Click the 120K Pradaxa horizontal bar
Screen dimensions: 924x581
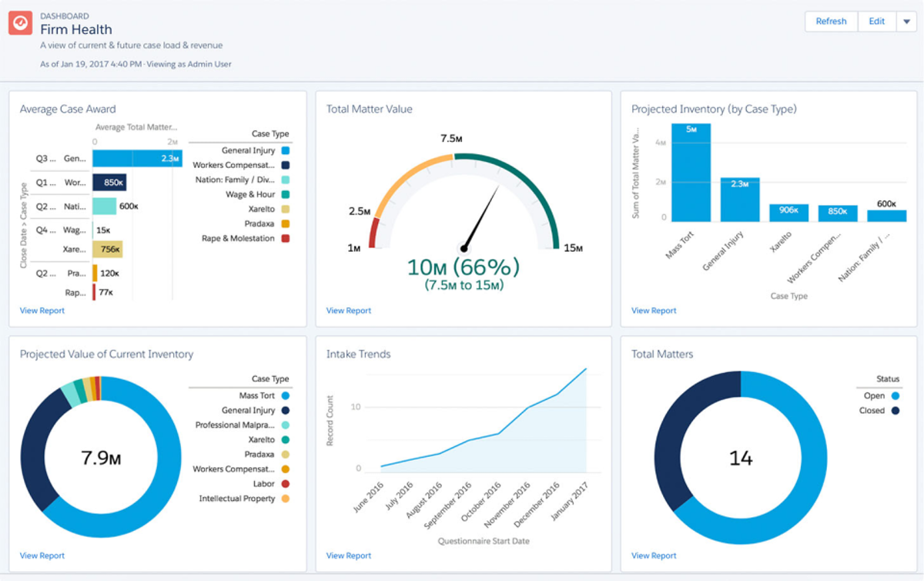95,273
